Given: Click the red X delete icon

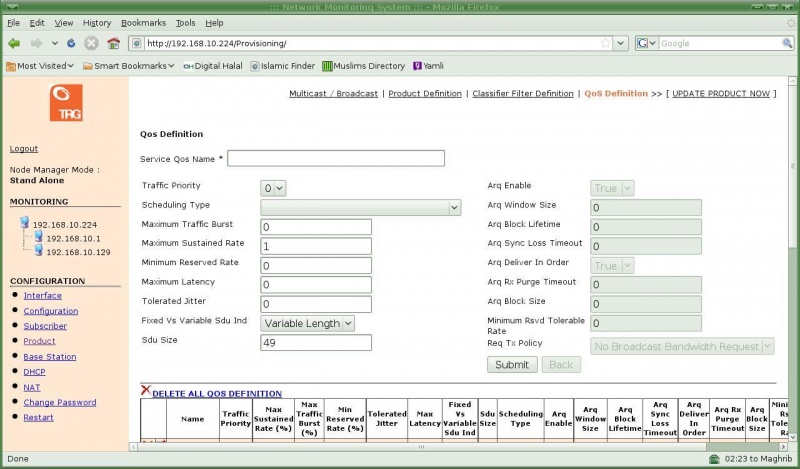Looking at the screenshot, I should tap(145, 390).
